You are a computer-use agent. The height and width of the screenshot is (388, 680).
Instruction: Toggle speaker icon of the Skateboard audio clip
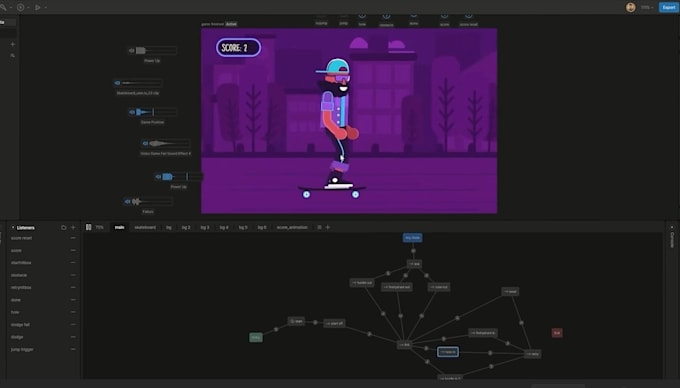(118, 83)
